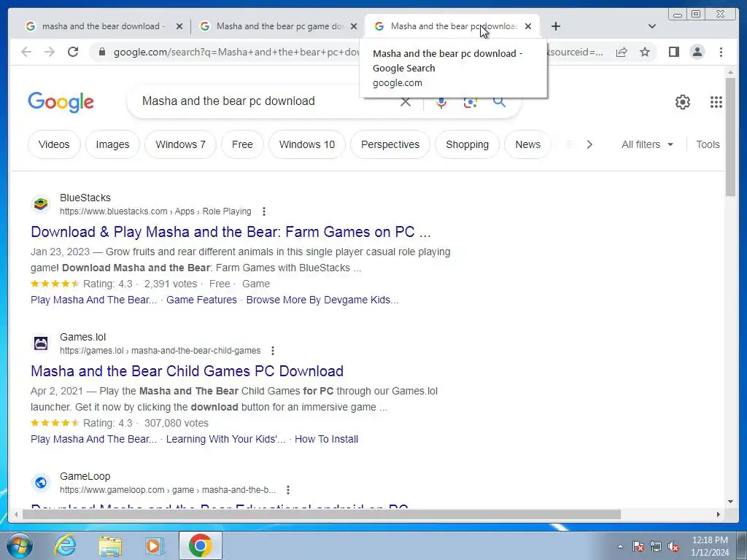Image resolution: width=747 pixels, height=560 pixels.
Task: Show more filter chips with the arrow
Action: click(x=589, y=144)
